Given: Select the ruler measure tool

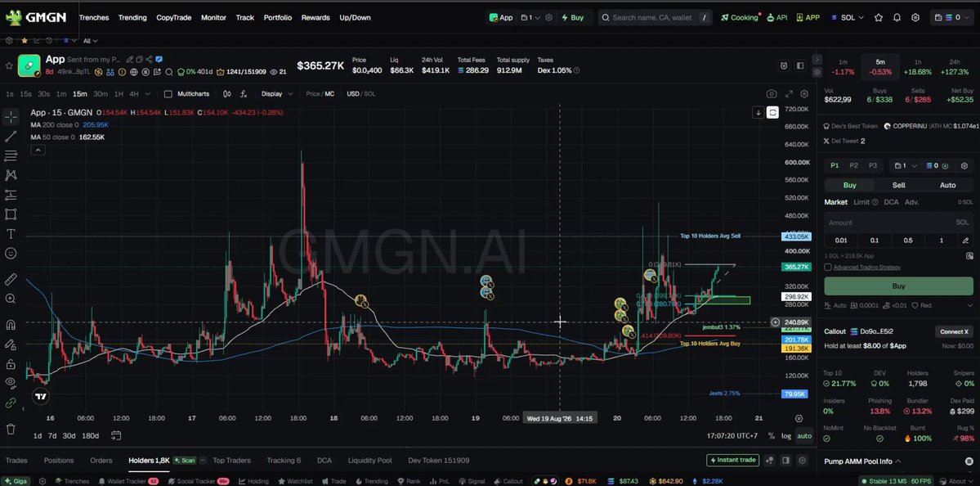Looking at the screenshot, I should (x=11, y=280).
